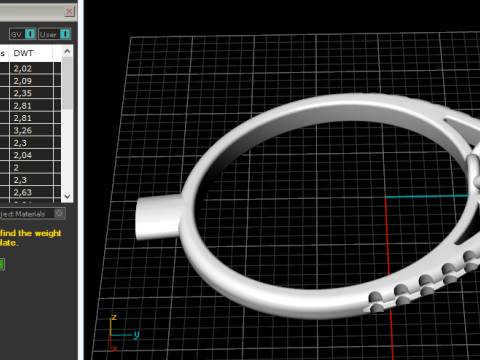This screenshot has width=480, height=360.
Task: Select the 2,02 DWT cell
Action: [x=31, y=69]
